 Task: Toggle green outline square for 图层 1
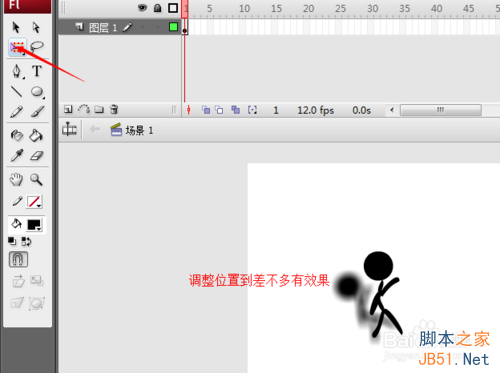[173, 27]
